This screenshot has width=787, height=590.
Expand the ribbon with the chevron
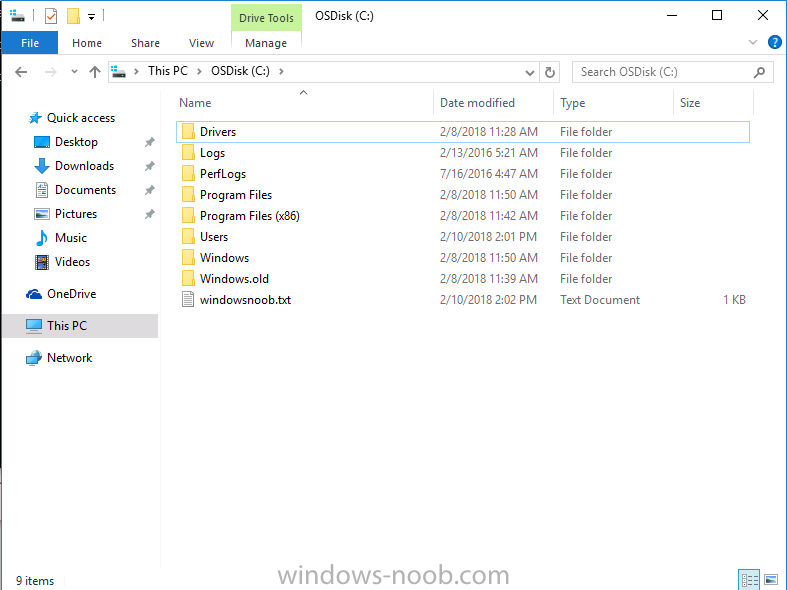click(752, 42)
